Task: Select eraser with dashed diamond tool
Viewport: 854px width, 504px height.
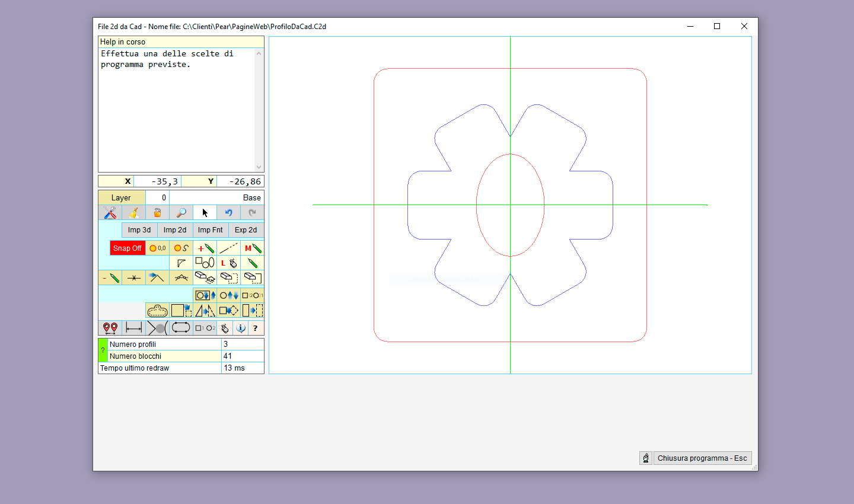Action: [x=205, y=277]
